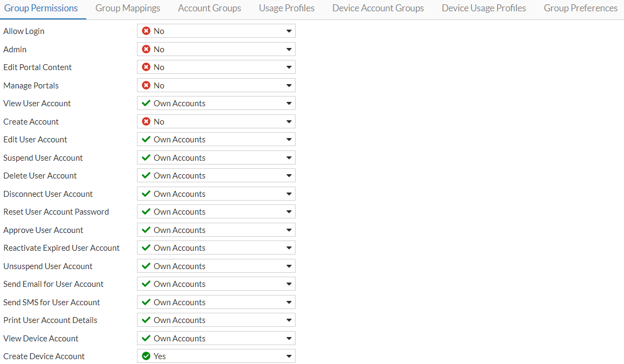Click the red X in Create Account field
Image resolution: width=624 pixels, height=364 pixels.
(x=147, y=121)
